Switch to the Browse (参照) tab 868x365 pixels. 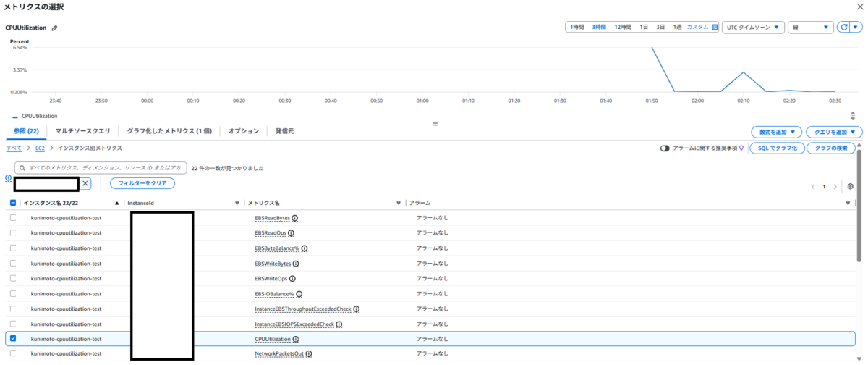click(x=26, y=131)
